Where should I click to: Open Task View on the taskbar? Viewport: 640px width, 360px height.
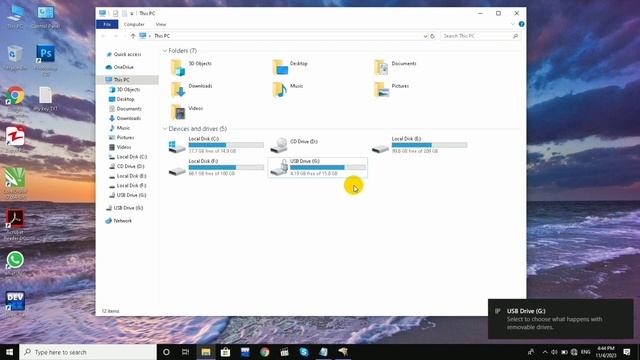point(186,352)
